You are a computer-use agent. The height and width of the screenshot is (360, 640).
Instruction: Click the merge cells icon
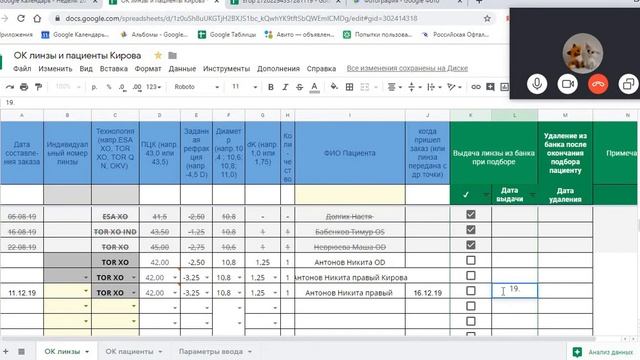pyautogui.click(x=364, y=87)
